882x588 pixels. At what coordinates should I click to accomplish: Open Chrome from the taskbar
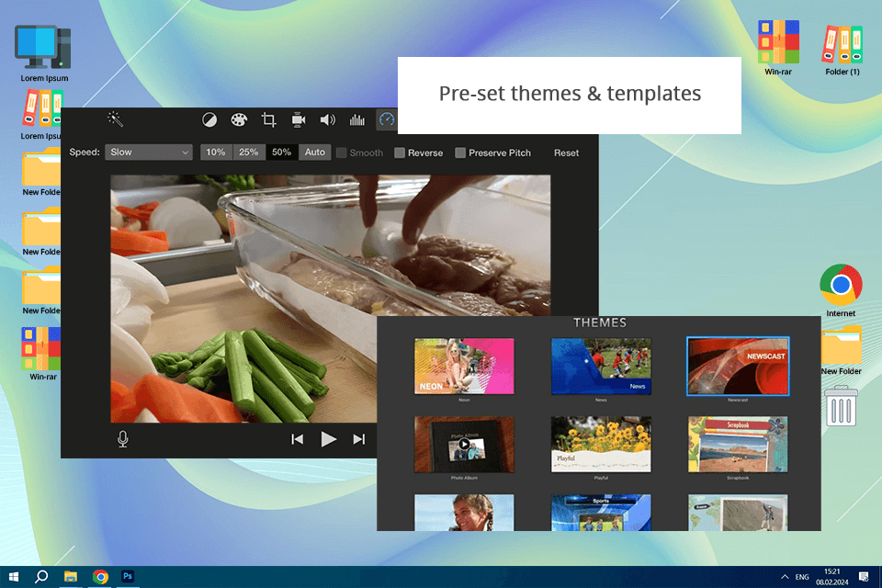(100, 577)
